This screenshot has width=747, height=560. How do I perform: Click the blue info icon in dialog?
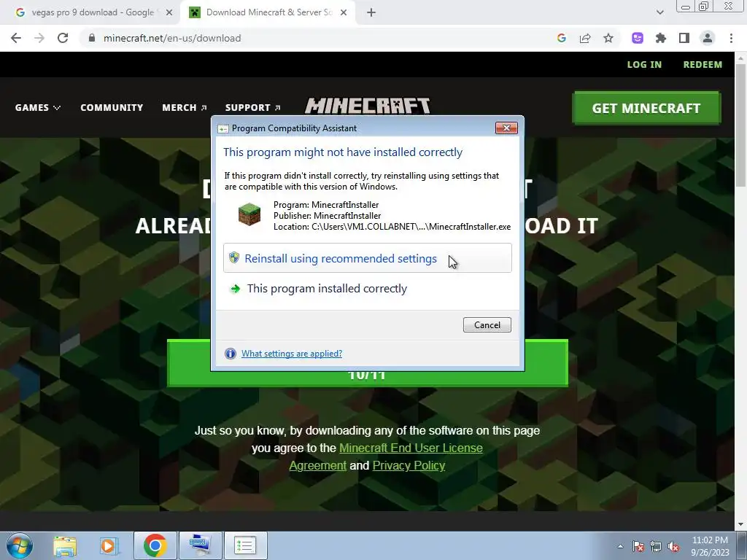tap(231, 354)
